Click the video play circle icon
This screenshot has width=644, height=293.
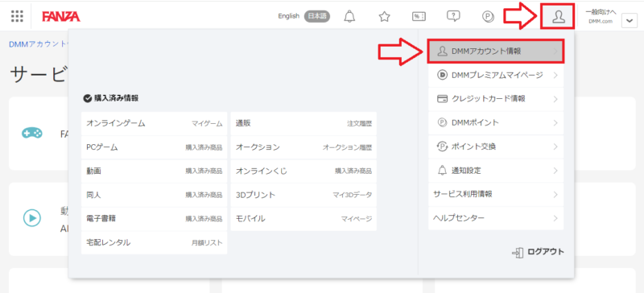31,218
